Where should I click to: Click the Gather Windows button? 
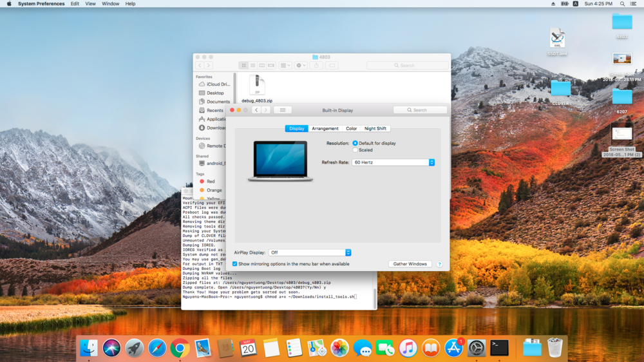tap(410, 264)
